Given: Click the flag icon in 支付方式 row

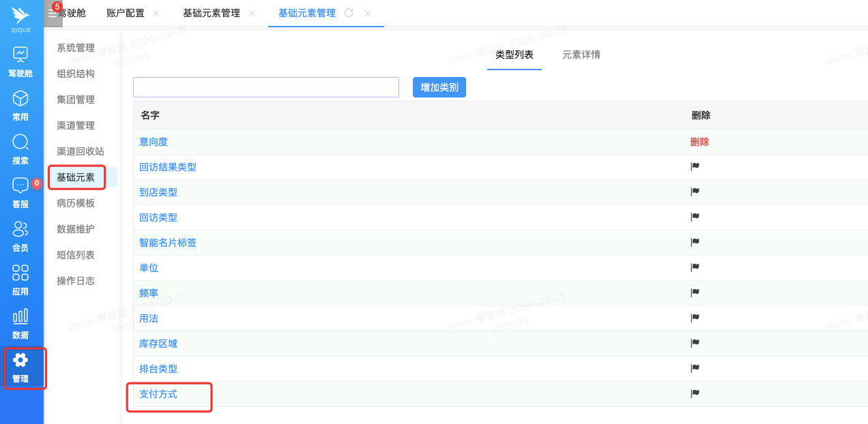Looking at the screenshot, I should pyautogui.click(x=695, y=393).
